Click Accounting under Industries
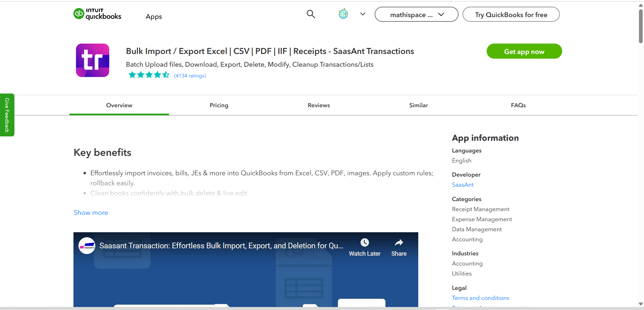 click(x=467, y=263)
